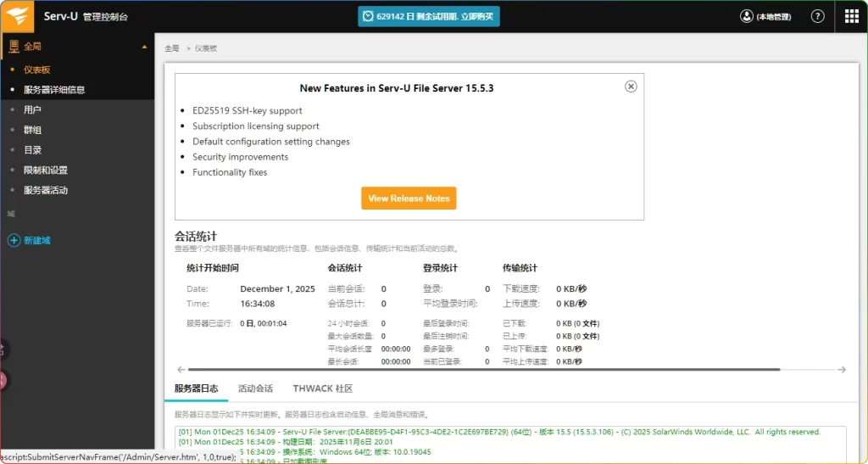The height and width of the screenshot is (464, 868).
Task: Click the 最长会话 label
Action: click(x=343, y=361)
